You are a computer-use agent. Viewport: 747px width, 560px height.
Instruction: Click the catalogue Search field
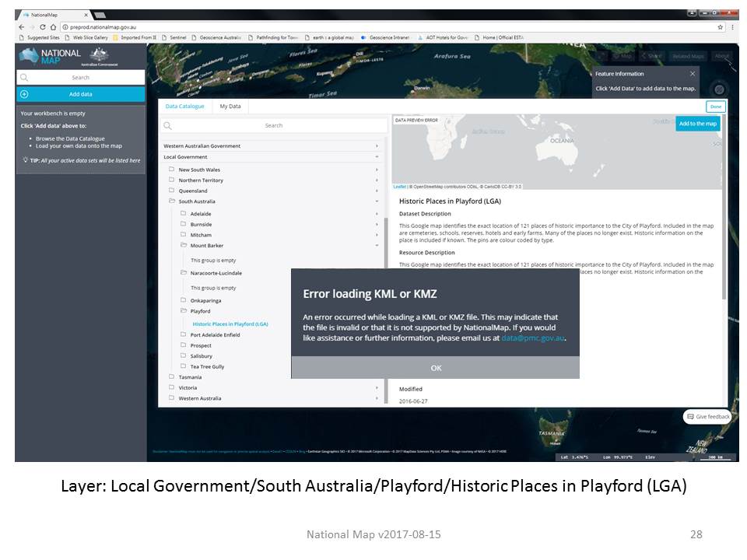274,126
